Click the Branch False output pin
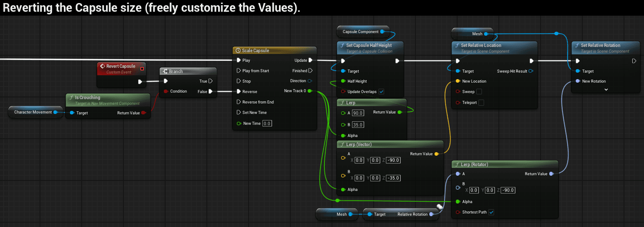This screenshot has width=644, height=227. [211, 91]
